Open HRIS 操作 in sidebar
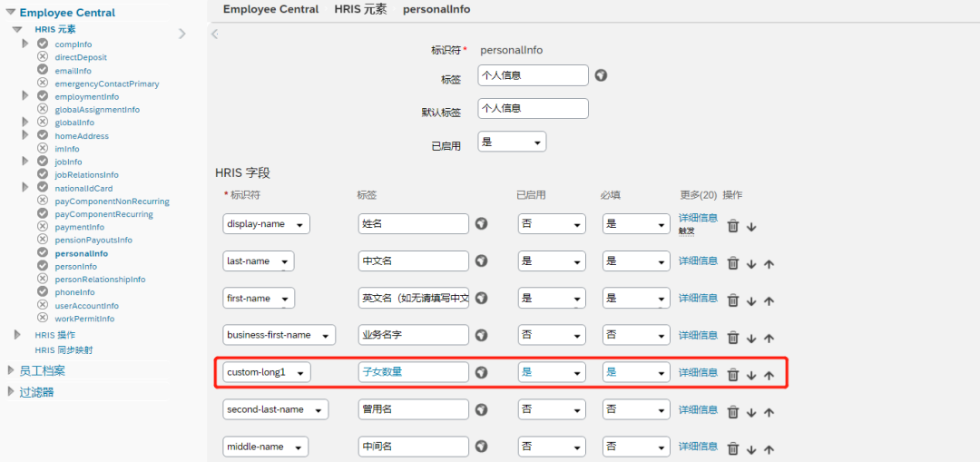The width and height of the screenshot is (980, 462). [55, 335]
